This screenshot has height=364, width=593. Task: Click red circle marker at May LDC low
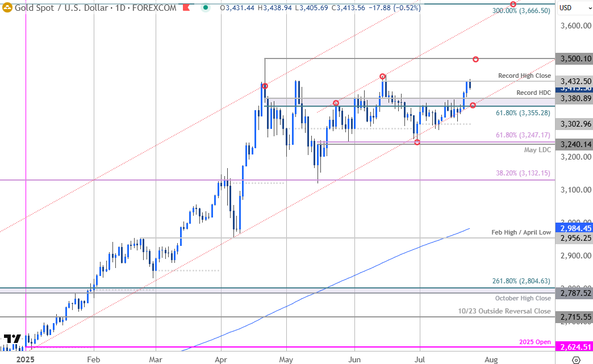tap(417, 142)
